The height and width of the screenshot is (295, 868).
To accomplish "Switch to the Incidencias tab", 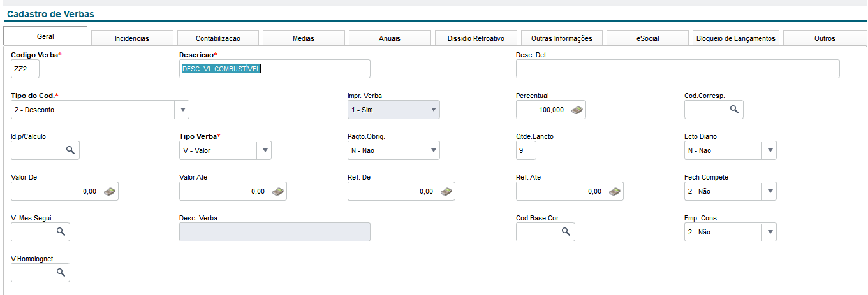I will click(132, 38).
